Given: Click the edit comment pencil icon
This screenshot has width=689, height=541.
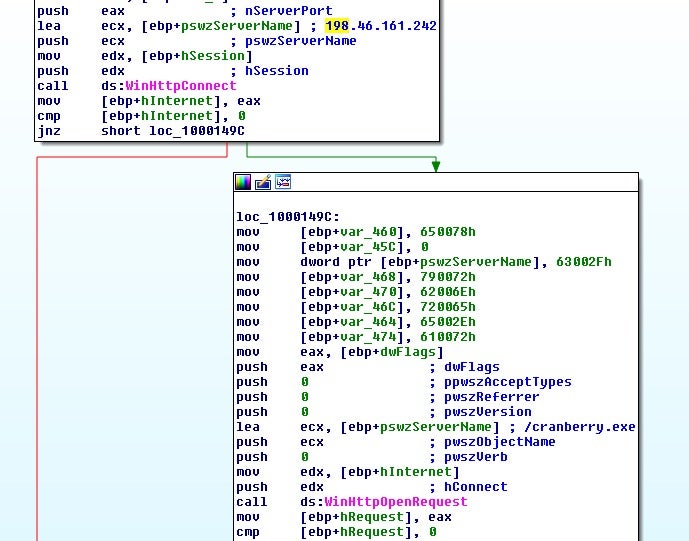Looking at the screenshot, I should (x=263, y=182).
